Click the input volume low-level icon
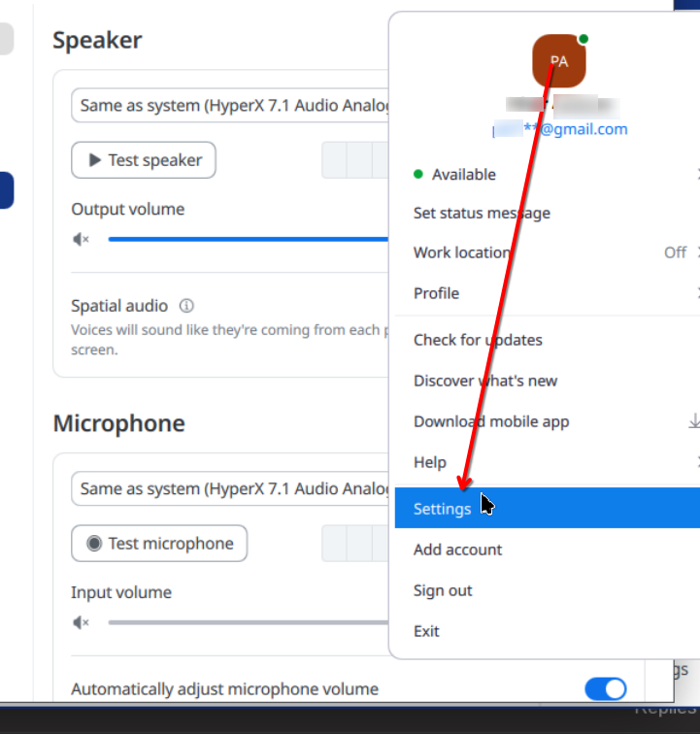Viewport: 700px width, 734px height. (82, 622)
